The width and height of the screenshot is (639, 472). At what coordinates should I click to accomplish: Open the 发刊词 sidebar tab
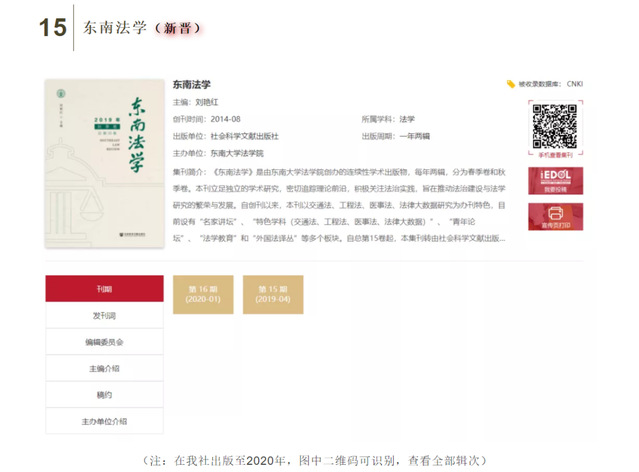tap(104, 315)
